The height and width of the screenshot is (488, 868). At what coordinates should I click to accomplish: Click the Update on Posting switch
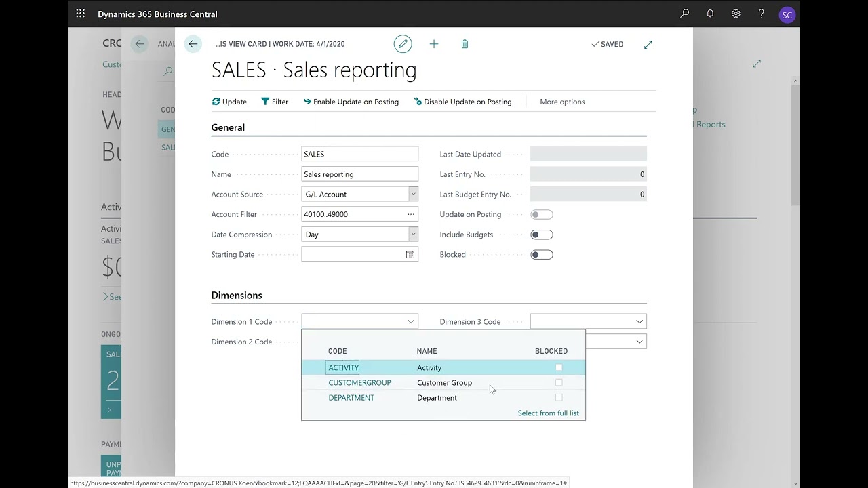[542, 214]
